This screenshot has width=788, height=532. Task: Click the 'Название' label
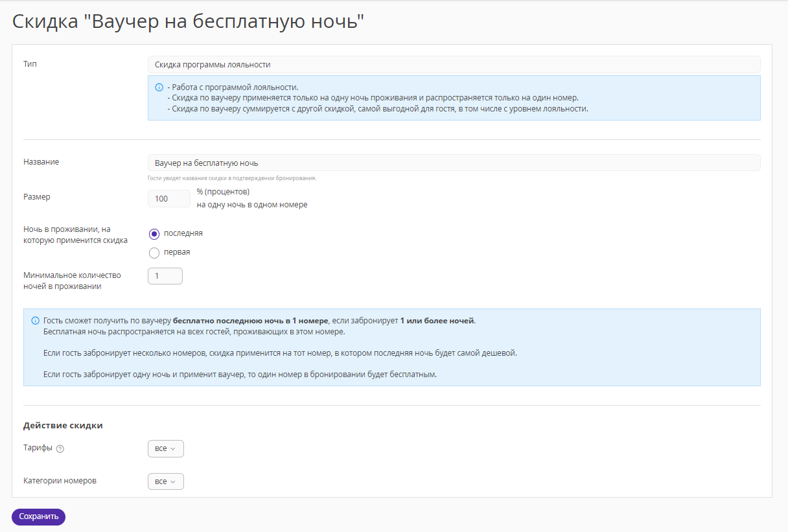click(41, 162)
